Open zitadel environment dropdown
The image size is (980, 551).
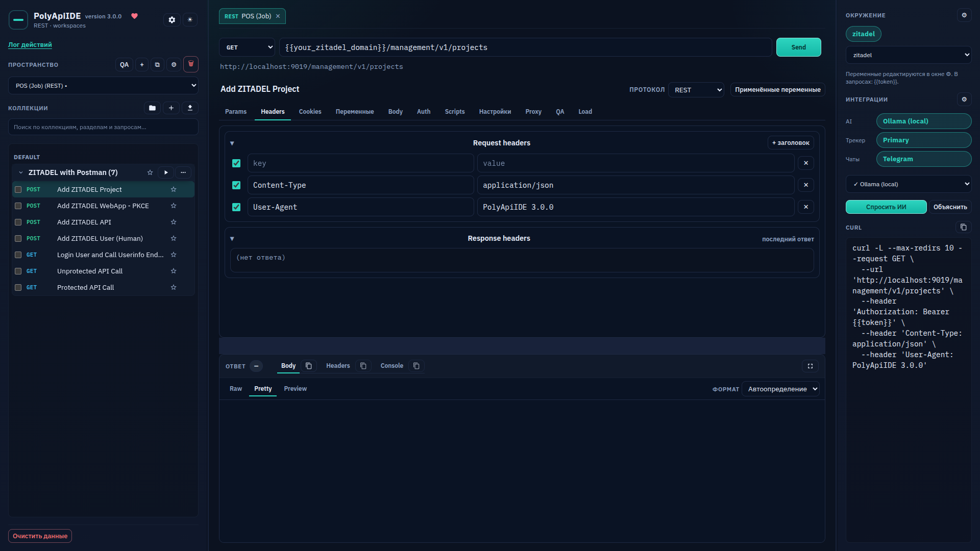[x=909, y=55]
